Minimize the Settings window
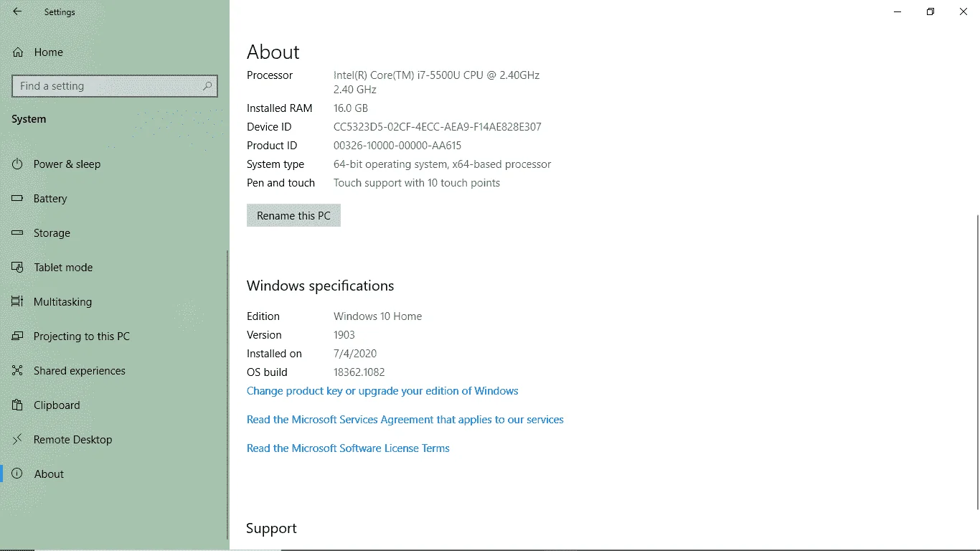This screenshot has width=980, height=551. point(897,11)
